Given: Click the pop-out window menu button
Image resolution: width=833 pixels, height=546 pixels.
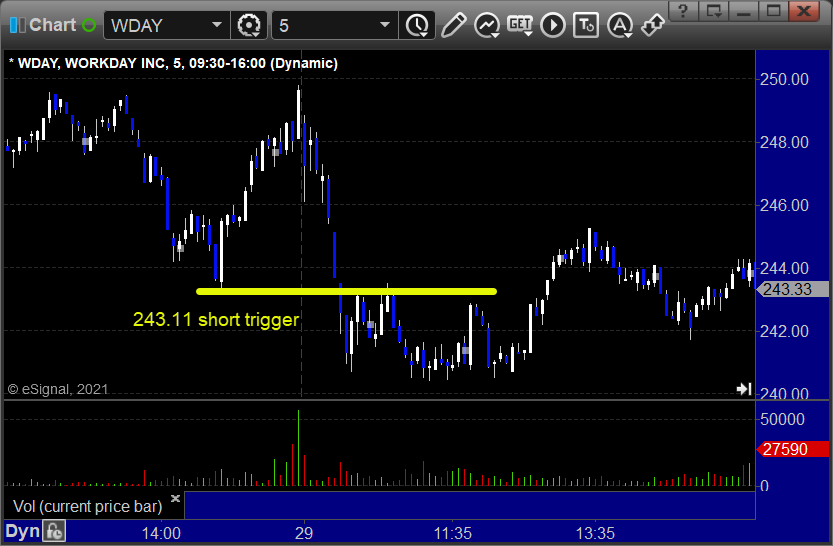Looking at the screenshot, I should pyautogui.click(x=713, y=11).
